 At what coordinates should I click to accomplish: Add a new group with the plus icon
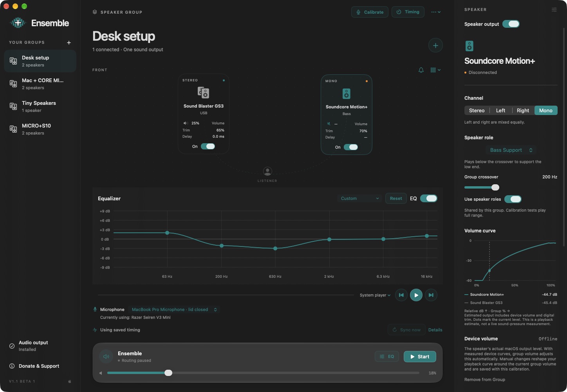pos(69,43)
